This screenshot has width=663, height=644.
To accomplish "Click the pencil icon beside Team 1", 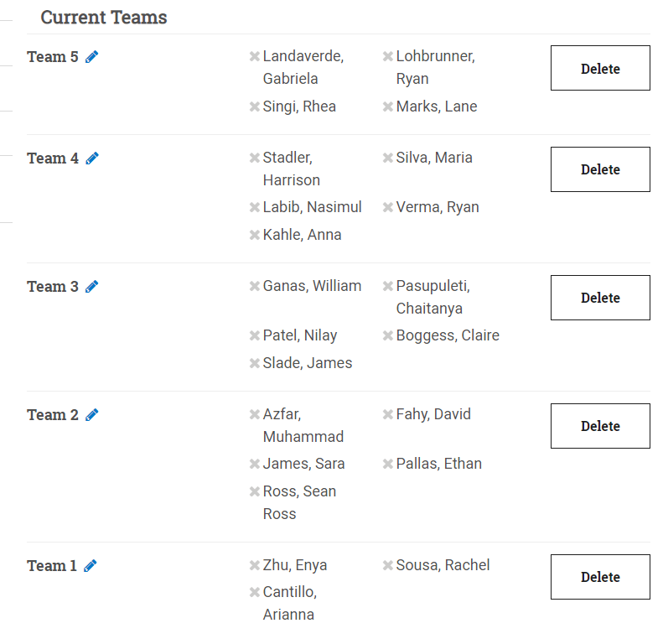I will [x=91, y=566].
